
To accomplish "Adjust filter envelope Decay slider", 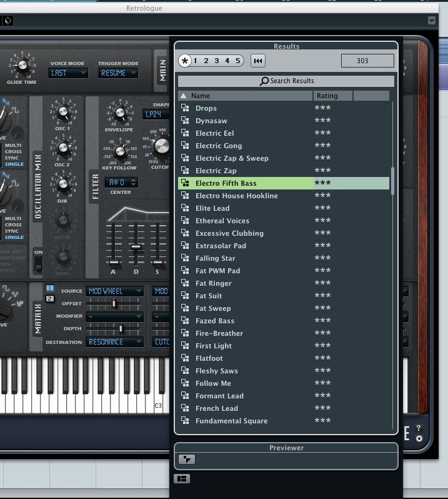I will (136, 246).
